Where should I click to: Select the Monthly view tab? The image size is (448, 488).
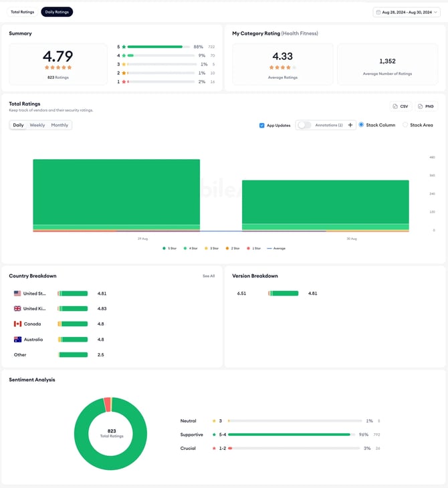pyautogui.click(x=60, y=125)
